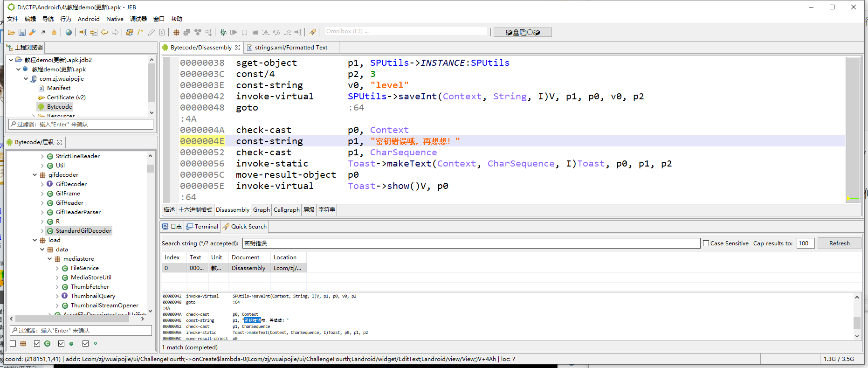Open the Android menu
The image size is (868, 368).
pyautogui.click(x=89, y=19)
